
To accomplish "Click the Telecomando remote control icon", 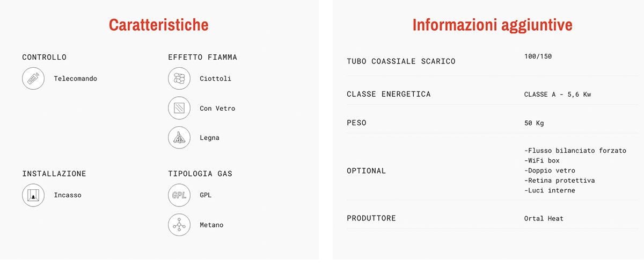I will (33, 79).
